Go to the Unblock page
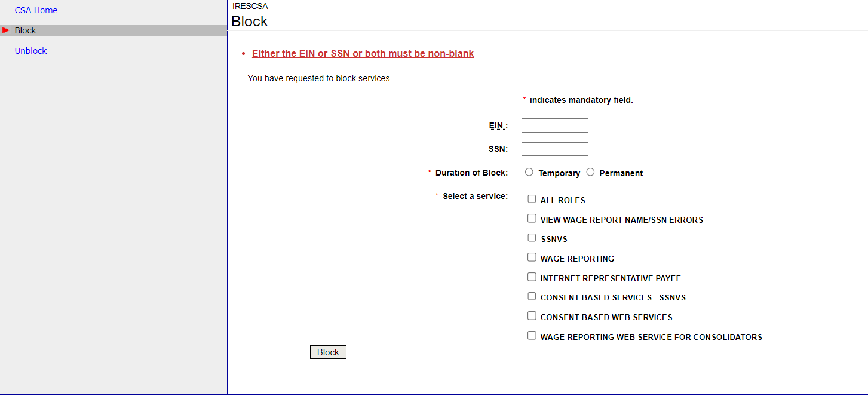The image size is (868, 411). [30, 51]
